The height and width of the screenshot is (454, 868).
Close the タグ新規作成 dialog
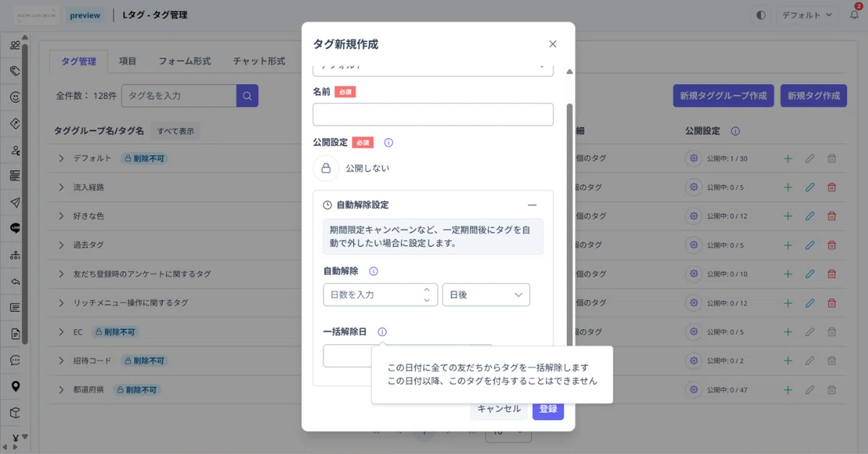pos(553,44)
